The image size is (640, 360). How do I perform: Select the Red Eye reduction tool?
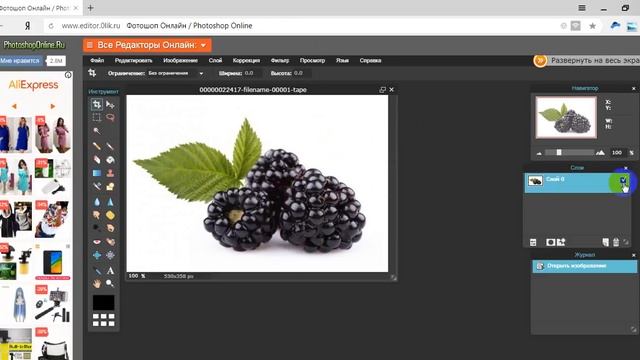pos(97,242)
